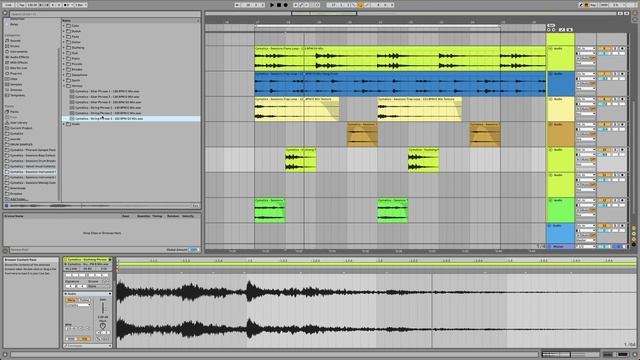Expand the Guzheng folder
The image size is (640, 360).
tap(64, 47)
